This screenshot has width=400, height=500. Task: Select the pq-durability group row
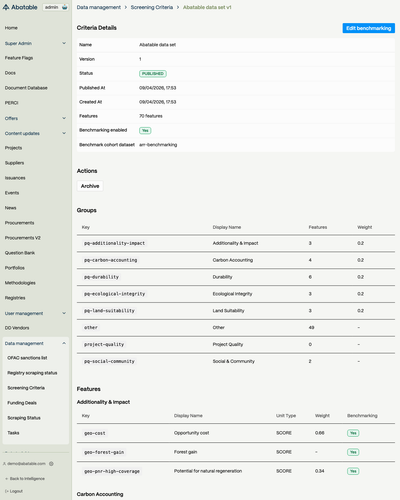pos(236,277)
